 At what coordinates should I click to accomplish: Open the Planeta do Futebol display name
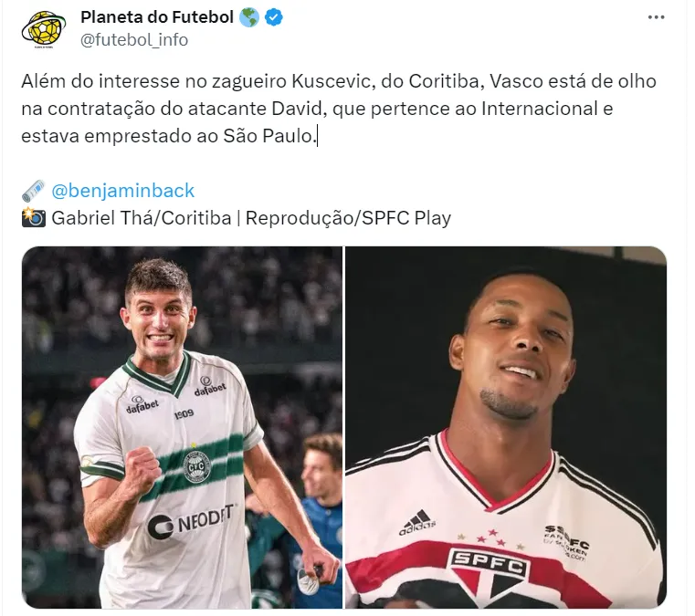[157, 17]
